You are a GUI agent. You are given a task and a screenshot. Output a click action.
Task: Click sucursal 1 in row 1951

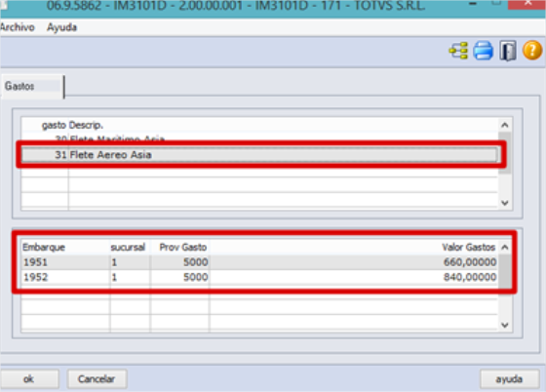point(131,262)
